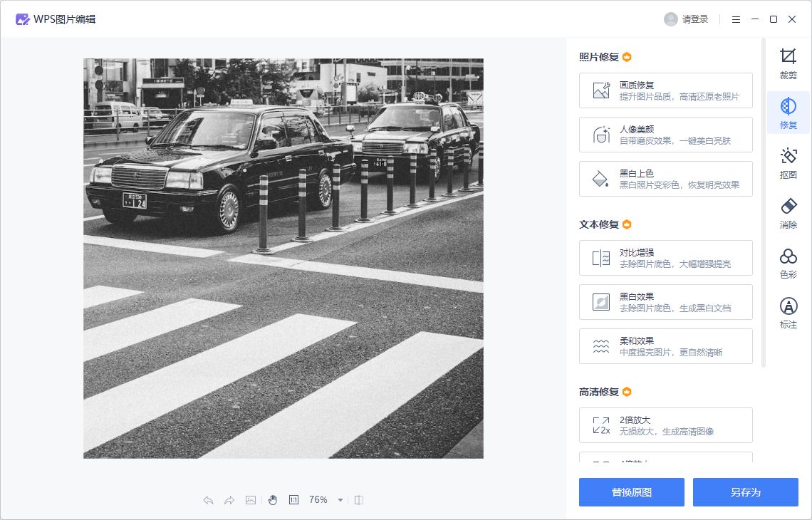Open the 标注 annotation tool
Viewport: 812px width, 520px height.
pos(788,313)
